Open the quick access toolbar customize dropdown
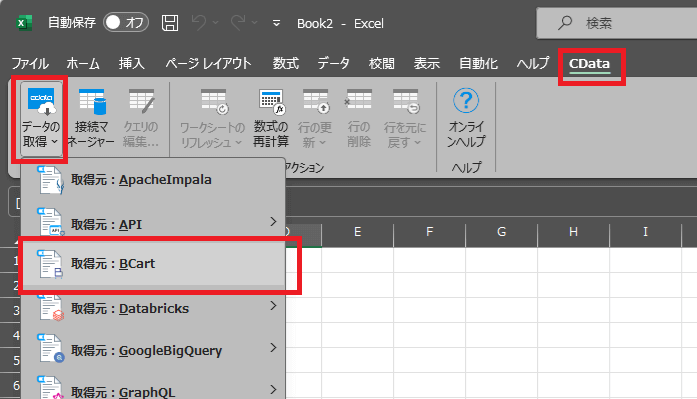This screenshot has height=399, width=697. [276, 23]
